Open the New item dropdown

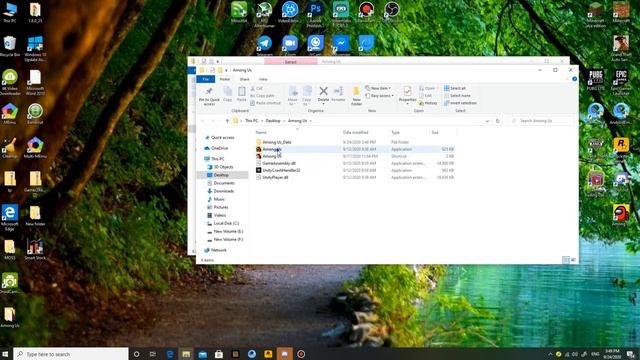coord(378,88)
